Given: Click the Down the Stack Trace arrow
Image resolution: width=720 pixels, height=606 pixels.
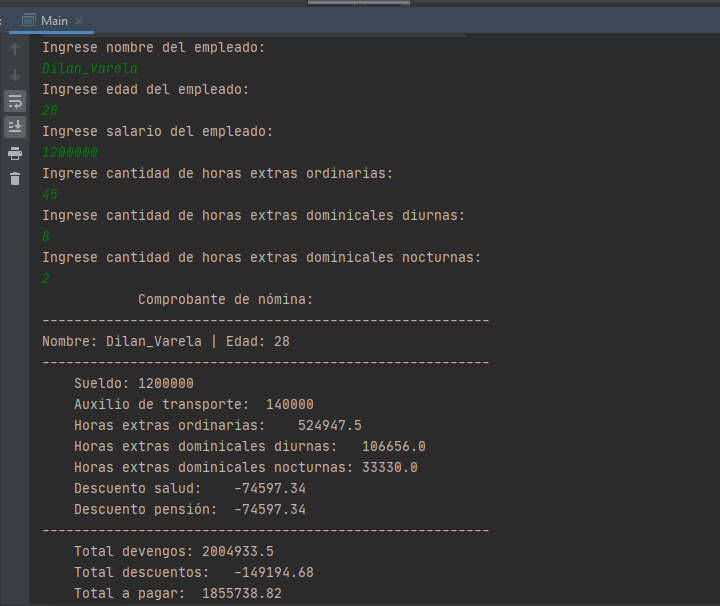Looking at the screenshot, I should (15, 75).
